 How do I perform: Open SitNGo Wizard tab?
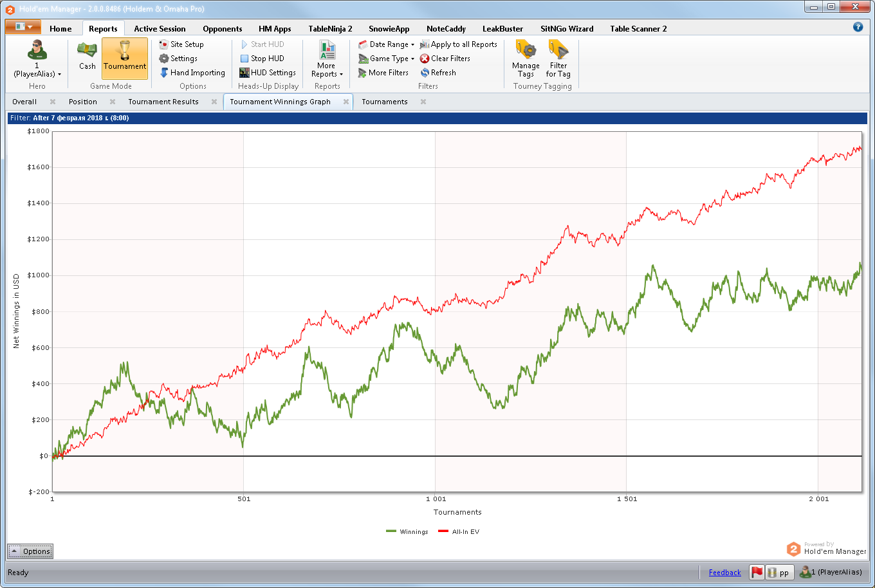(567, 28)
